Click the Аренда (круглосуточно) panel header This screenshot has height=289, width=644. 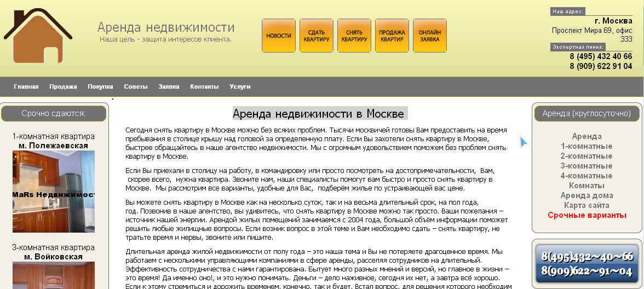point(587,113)
